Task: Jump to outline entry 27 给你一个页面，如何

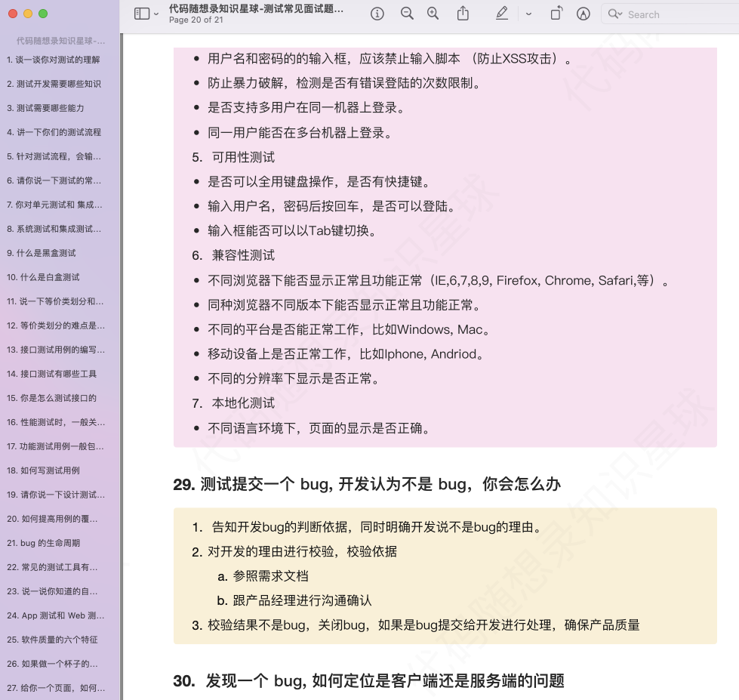Action: click(x=56, y=688)
